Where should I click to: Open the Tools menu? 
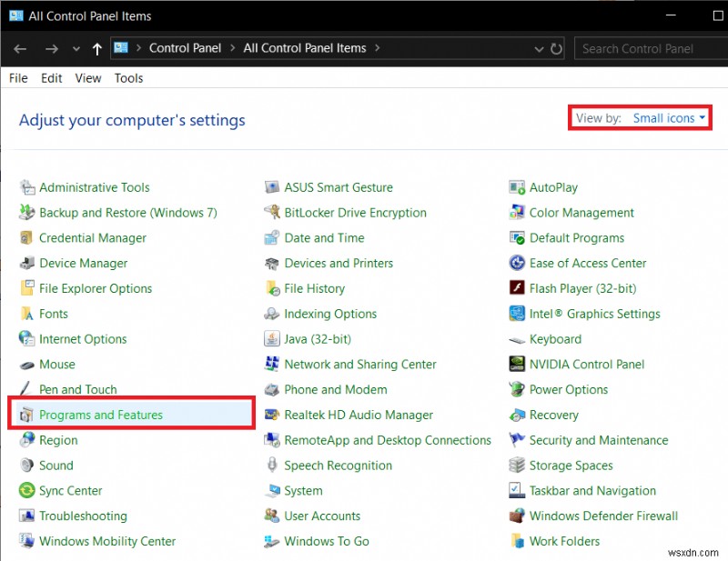(128, 78)
